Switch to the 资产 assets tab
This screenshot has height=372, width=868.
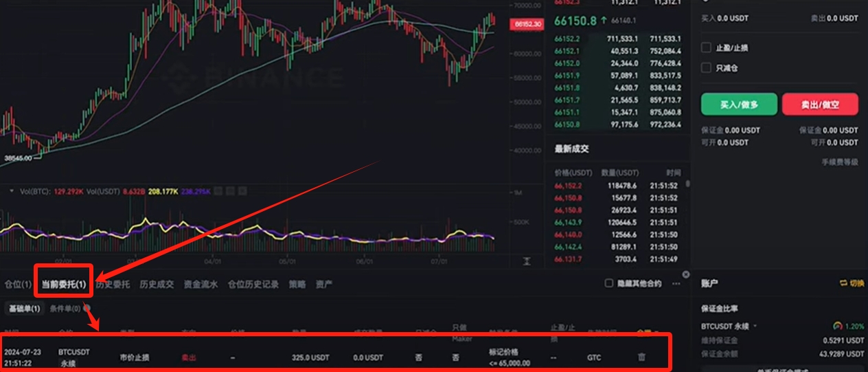(x=324, y=284)
